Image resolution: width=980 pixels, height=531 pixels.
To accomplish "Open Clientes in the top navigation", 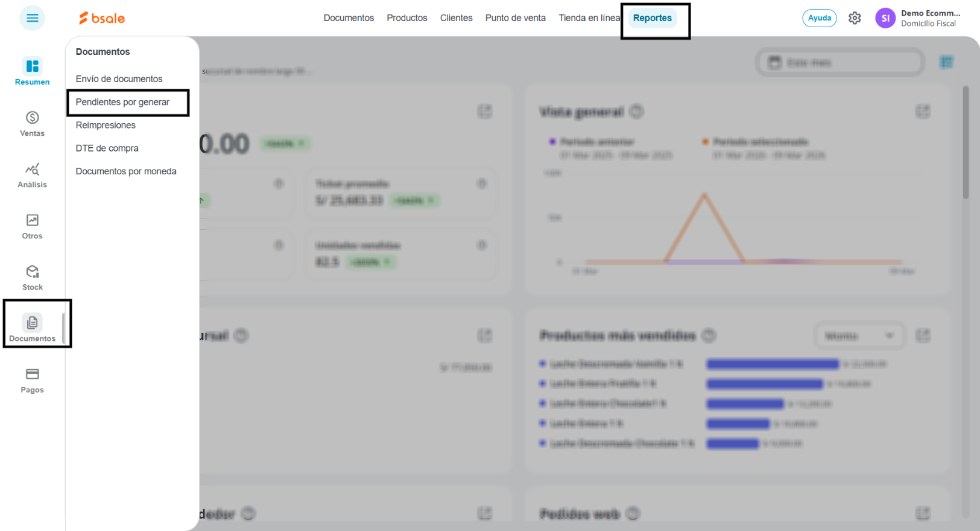I will (457, 18).
